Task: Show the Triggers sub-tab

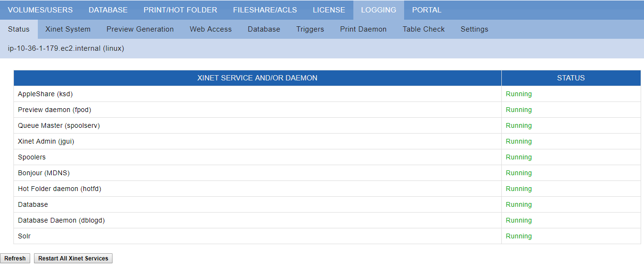Action: pos(310,29)
